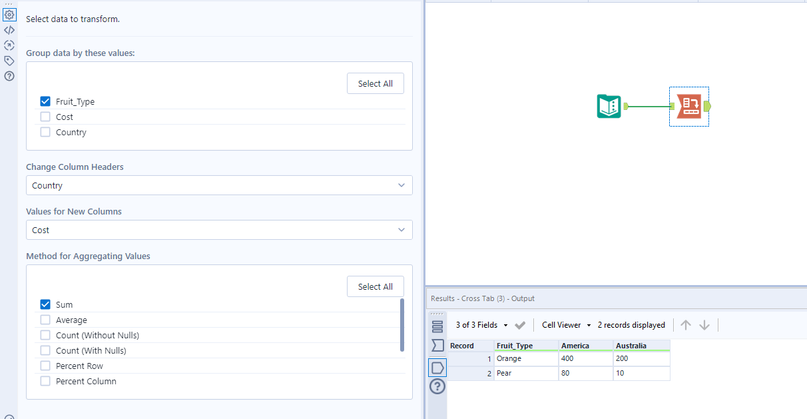Select the cell with value 200
The width and height of the screenshot is (807, 419).
coord(642,359)
